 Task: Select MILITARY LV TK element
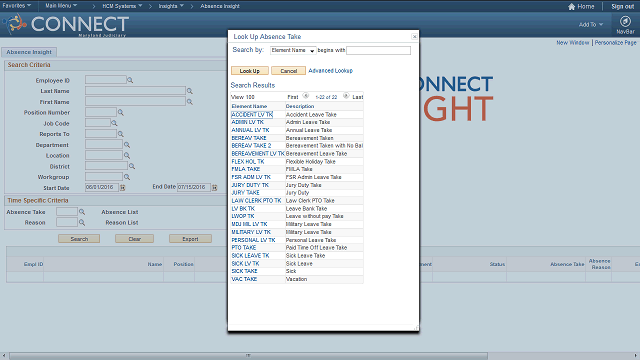(x=251, y=232)
